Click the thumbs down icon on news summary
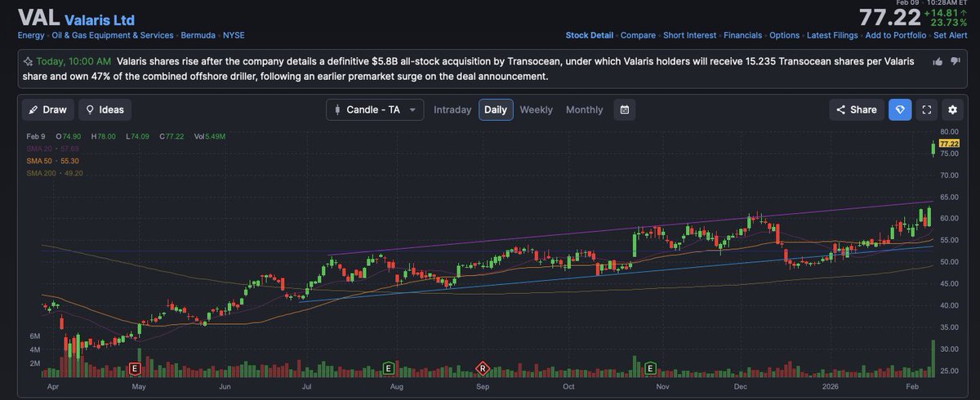Screen dimensions: 980x400 955,61
